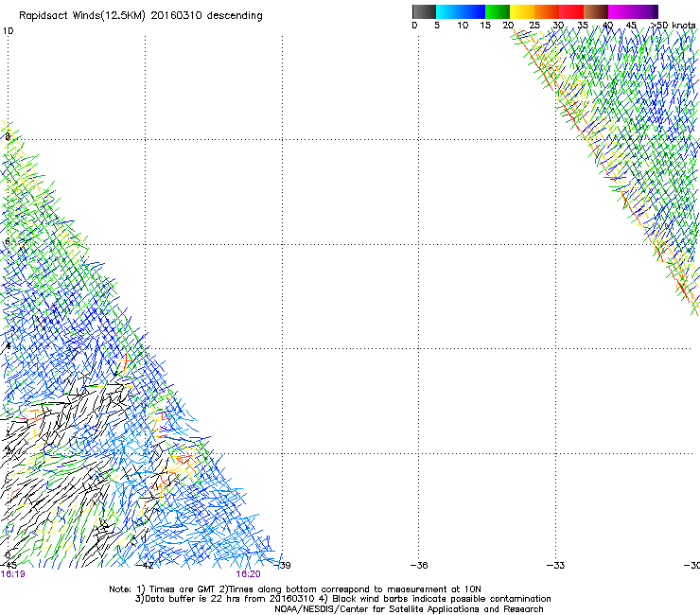Click the '10' latitude label at the top left
Screen dimensions: 700x615
8,31
